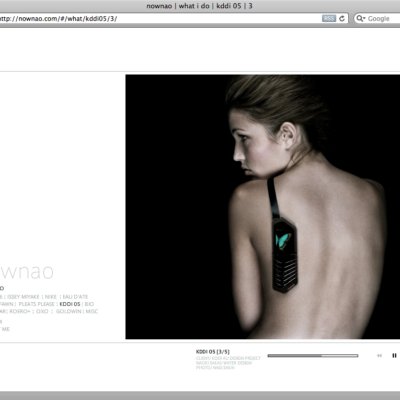Open the ISSEY MIYAKE project
400x400 pixels.
tap(23, 297)
